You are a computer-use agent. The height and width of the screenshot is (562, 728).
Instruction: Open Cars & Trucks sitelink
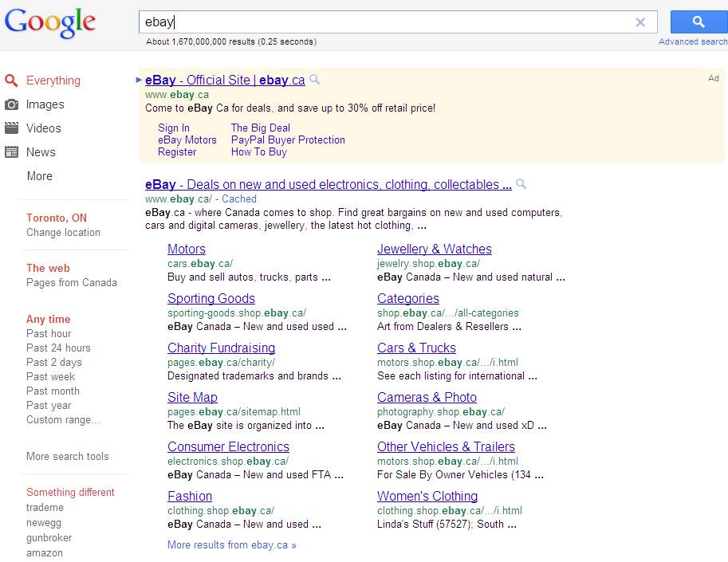tap(416, 348)
